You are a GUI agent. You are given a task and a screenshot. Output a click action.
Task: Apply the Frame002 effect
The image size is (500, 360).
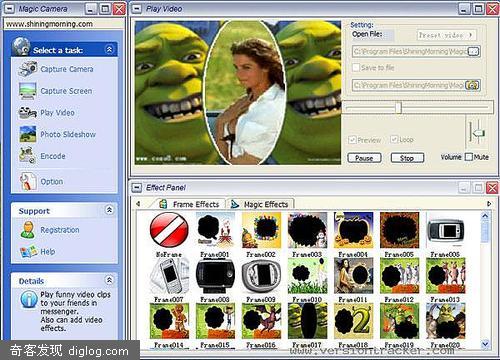pos(261,230)
